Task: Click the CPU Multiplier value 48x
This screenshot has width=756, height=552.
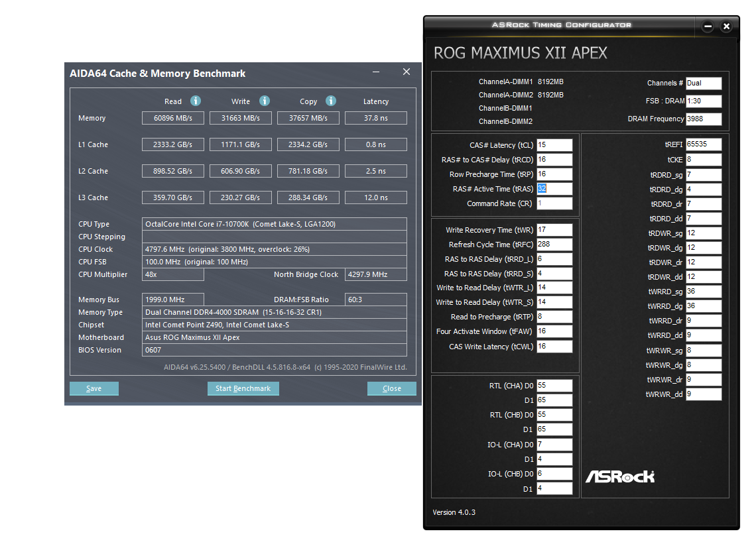Action: point(173,274)
